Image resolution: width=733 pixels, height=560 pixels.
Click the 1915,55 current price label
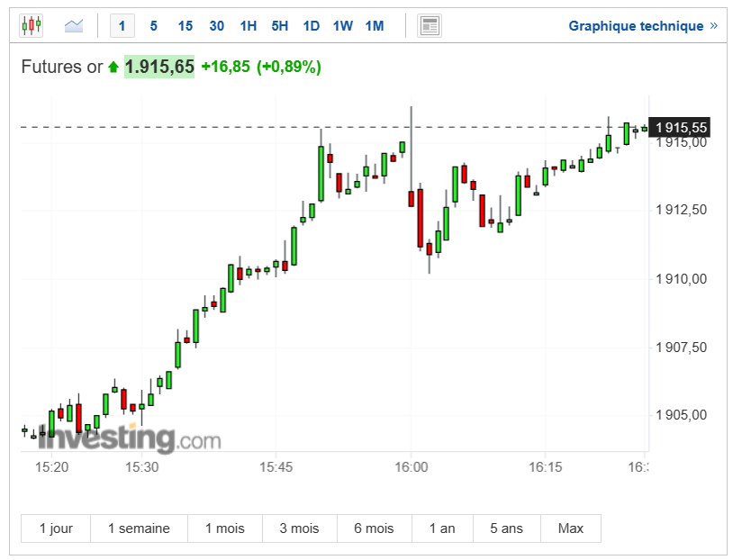pyautogui.click(x=680, y=127)
